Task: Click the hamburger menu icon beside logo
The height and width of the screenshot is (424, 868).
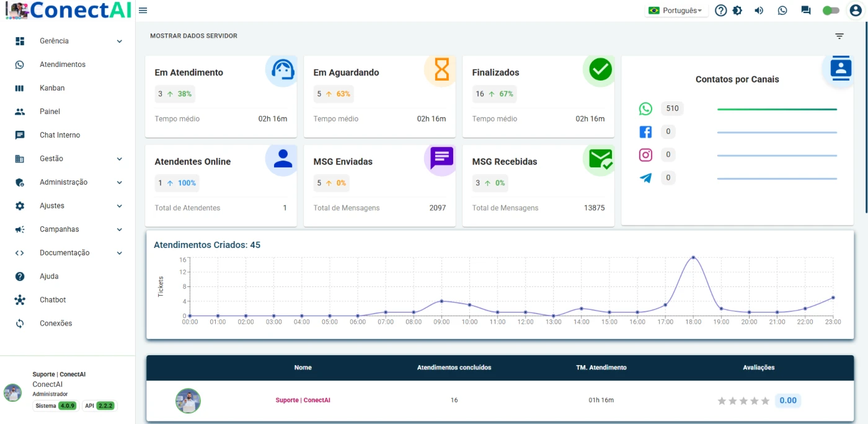Action: click(x=143, y=11)
